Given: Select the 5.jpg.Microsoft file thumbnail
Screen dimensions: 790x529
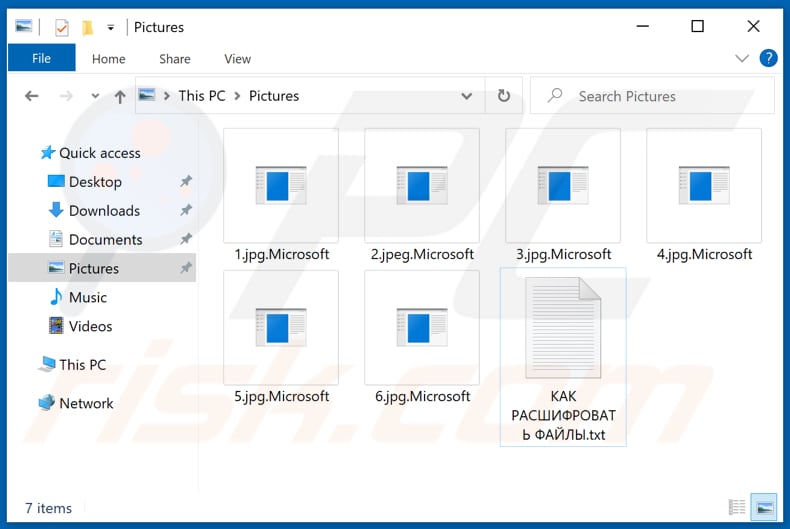Looking at the screenshot, I should (x=281, y=327).
